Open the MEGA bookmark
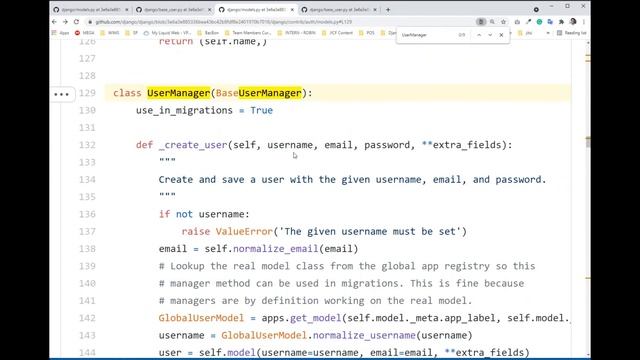Screen dimensions: 640x360 [84, 33]
